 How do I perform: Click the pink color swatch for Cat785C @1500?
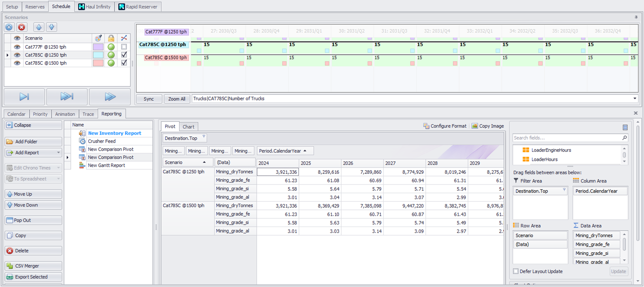[x=98, y=63]
